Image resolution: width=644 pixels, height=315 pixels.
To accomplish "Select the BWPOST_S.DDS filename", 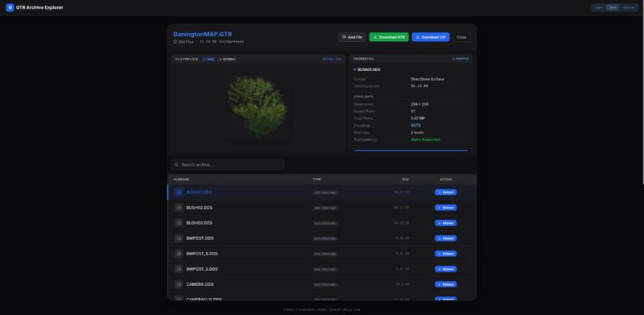I will 202,269.
